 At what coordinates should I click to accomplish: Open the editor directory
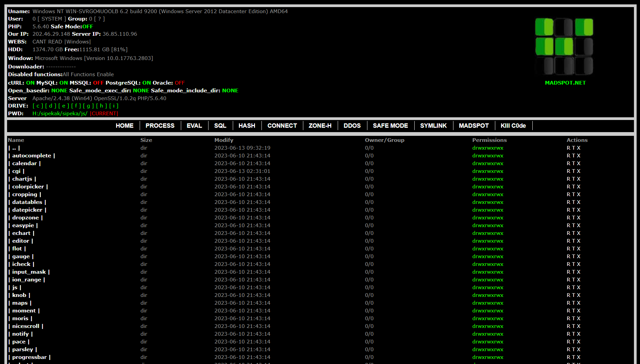21,241
